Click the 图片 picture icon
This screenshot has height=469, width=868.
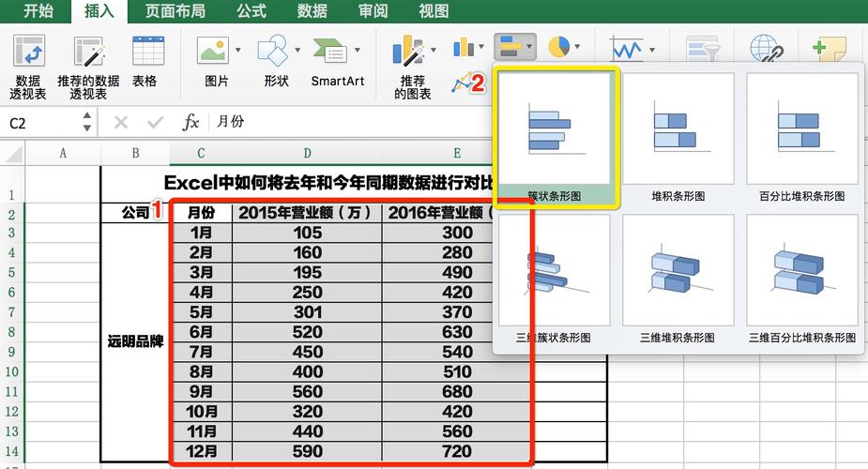coord(213,51)
